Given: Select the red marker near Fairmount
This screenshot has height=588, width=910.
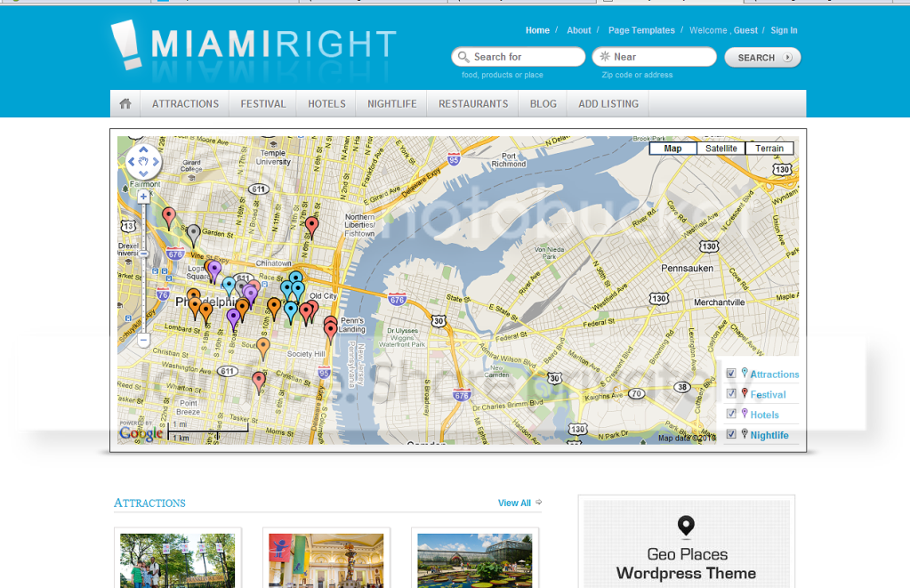Looking at the screenshot, I should pyautogui.click(x=168, y=218).
